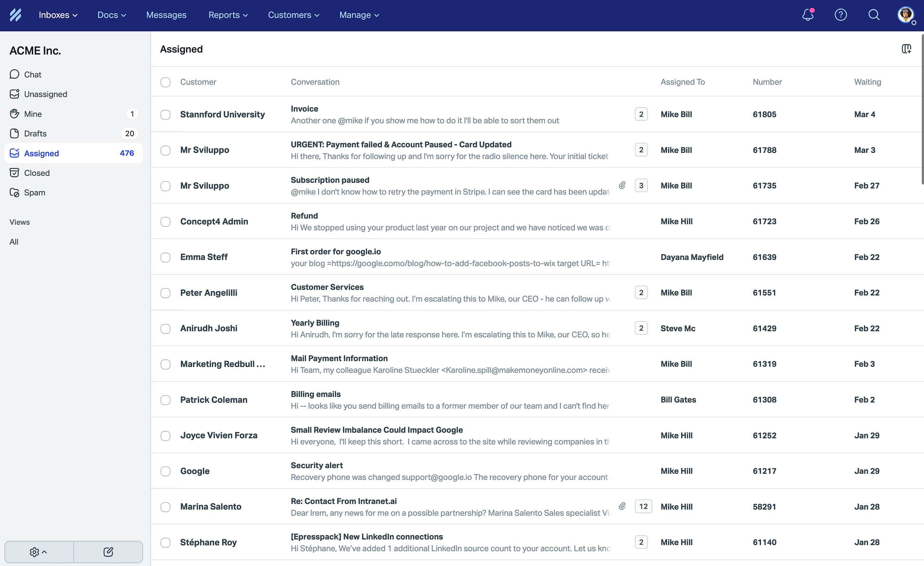Click the column layout icon near Assigned

(x=906, y=49)
